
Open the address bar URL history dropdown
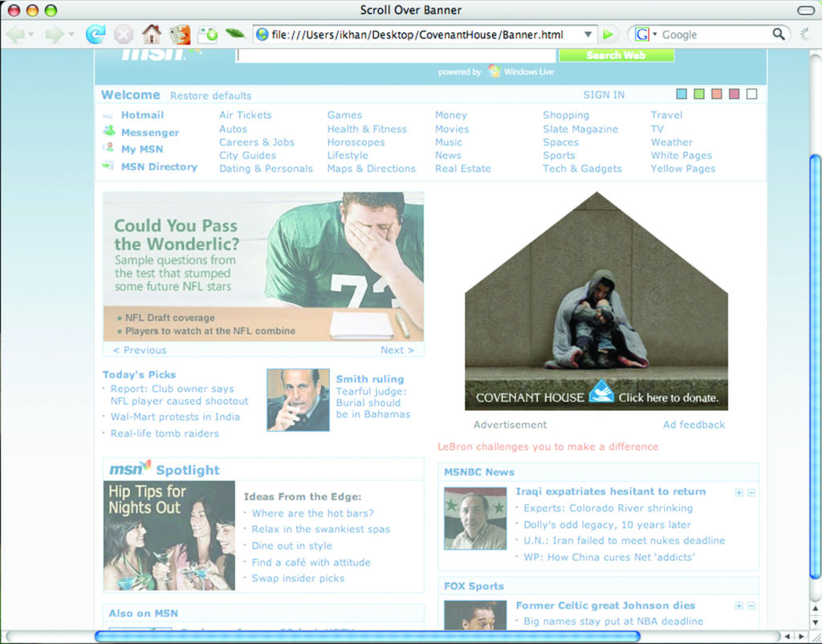(x=588, y=35)
